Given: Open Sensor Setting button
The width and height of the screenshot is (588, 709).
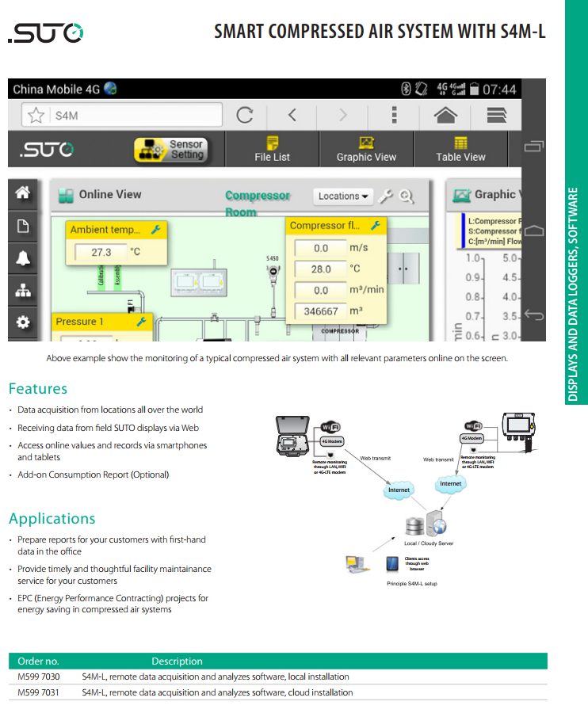Looking at the screenshot, I should (x=171, y=150).
